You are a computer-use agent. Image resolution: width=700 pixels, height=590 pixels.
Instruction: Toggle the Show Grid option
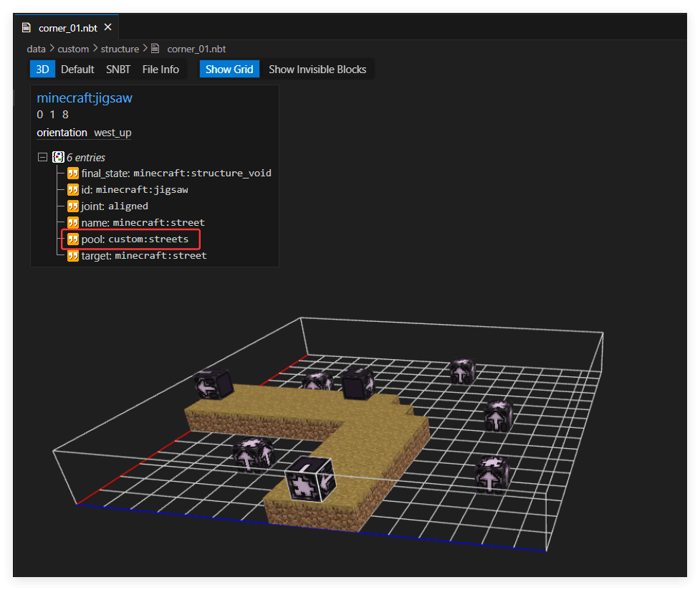(229, 70)
